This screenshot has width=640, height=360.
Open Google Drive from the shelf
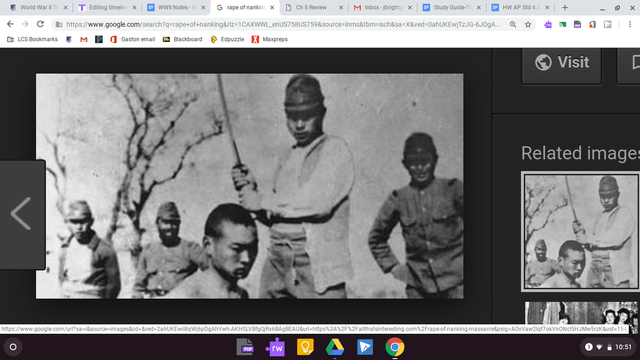tap(335, 347)
